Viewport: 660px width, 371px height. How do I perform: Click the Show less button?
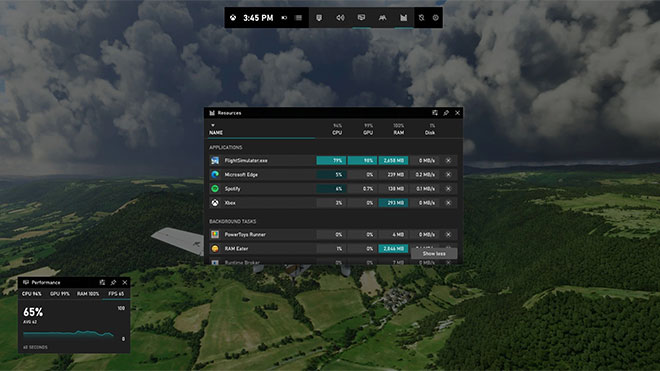click(434, 254)
